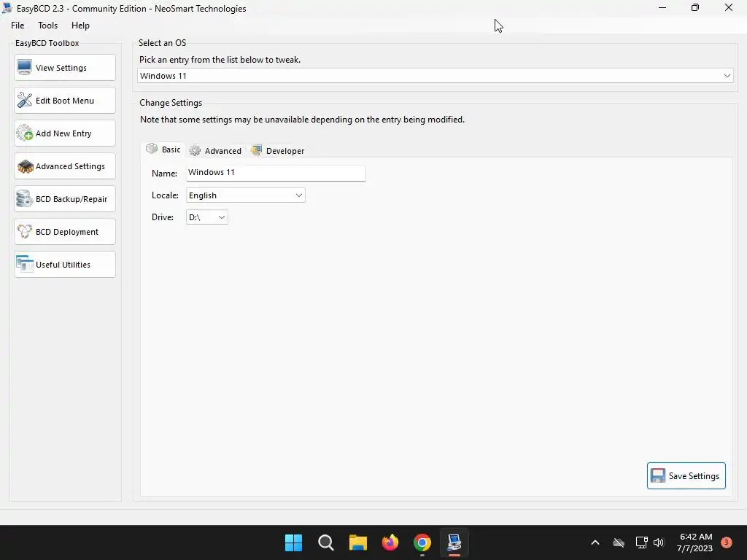
Task: Launch Firefox from the taskbar
Action: click(390, 542)
